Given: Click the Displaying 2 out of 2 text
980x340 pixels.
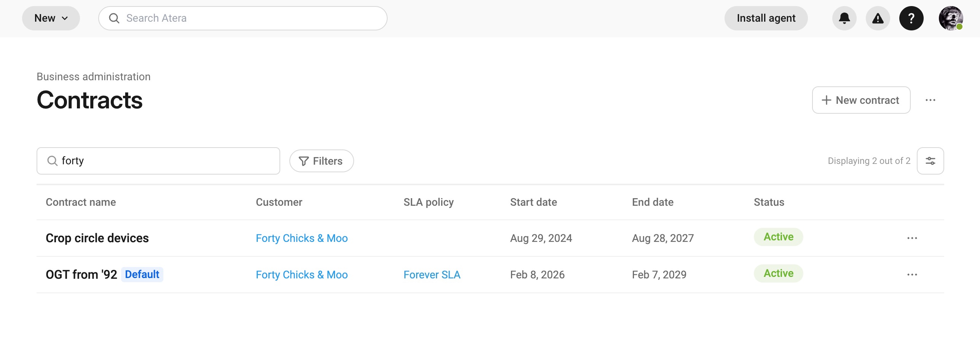Looking at the screenshot, I should (869, 161).
